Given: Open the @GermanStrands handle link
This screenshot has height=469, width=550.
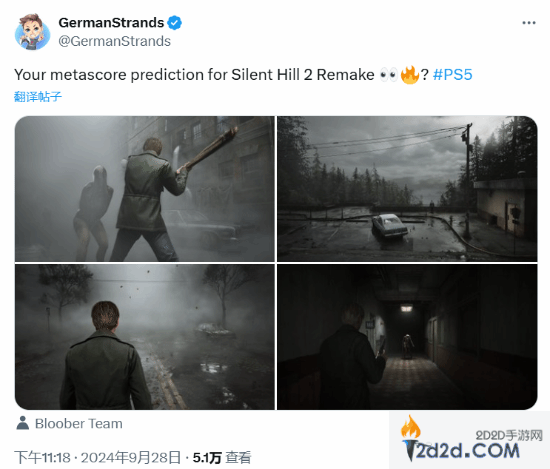Looking at the screenshot, I should [x=114, y=41].
